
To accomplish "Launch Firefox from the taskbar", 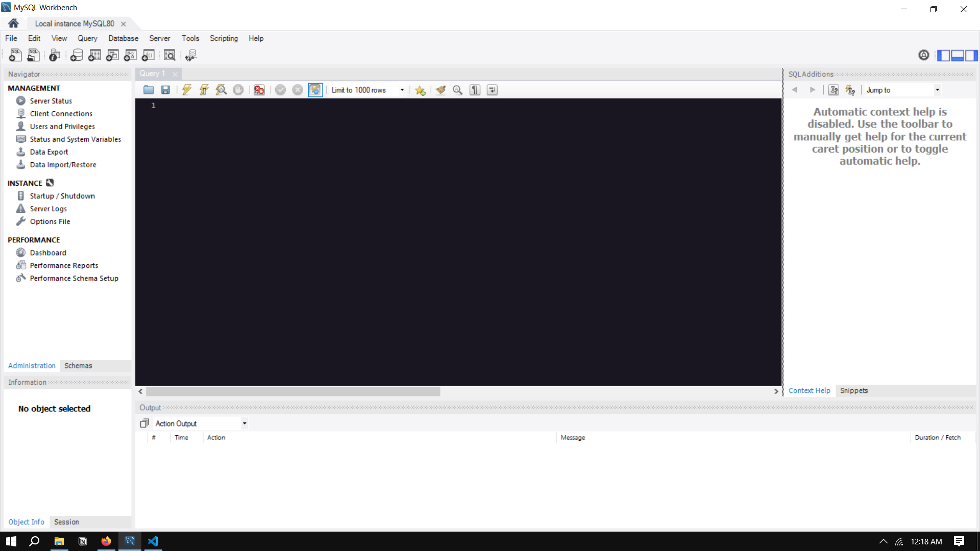I will point(106,541).
